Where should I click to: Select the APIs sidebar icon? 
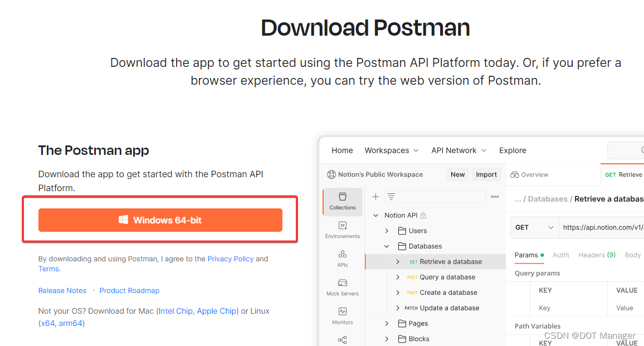coord(343,259)
